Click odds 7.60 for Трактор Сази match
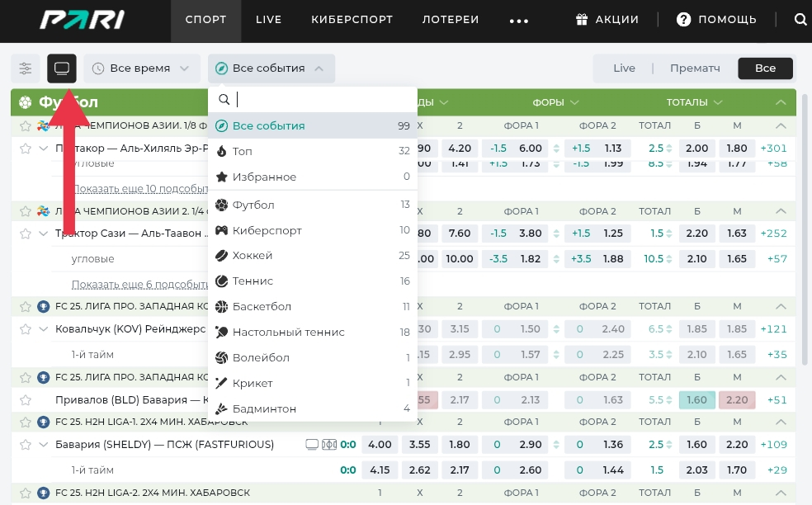 459,234
